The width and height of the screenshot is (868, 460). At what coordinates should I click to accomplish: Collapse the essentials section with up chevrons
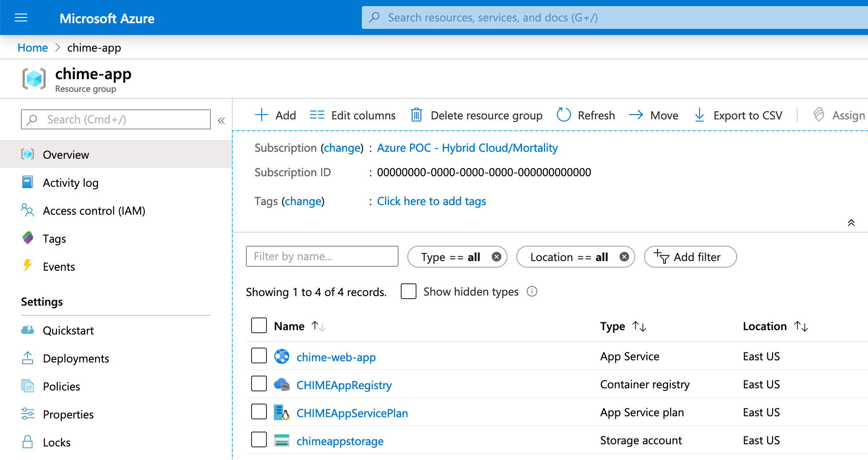[x=851, y=223]
